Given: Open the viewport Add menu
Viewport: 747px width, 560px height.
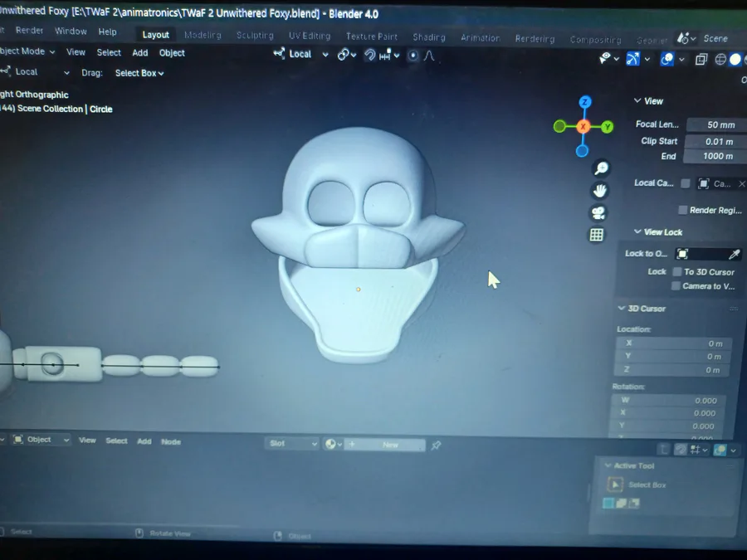Looking at the screenshot, I should coord(140,52).
